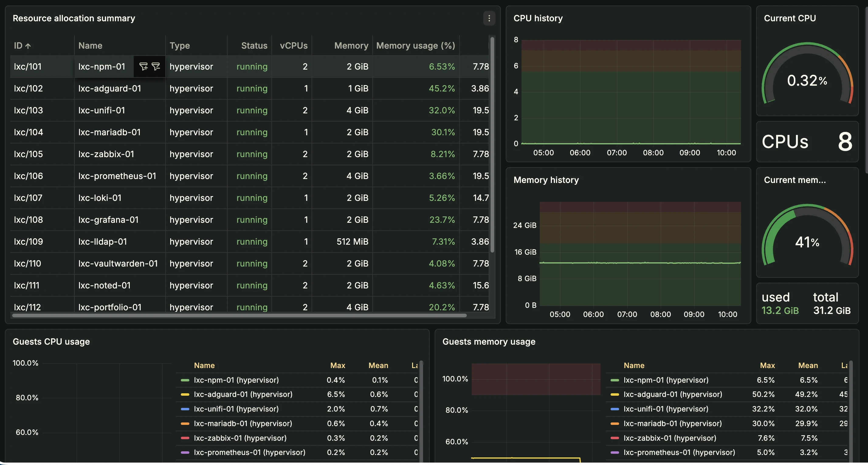This screenshot has width=868, height=465.
Task: Click lxc-zabbix-01 red swatch in memory legend
Action: (615, 438)
